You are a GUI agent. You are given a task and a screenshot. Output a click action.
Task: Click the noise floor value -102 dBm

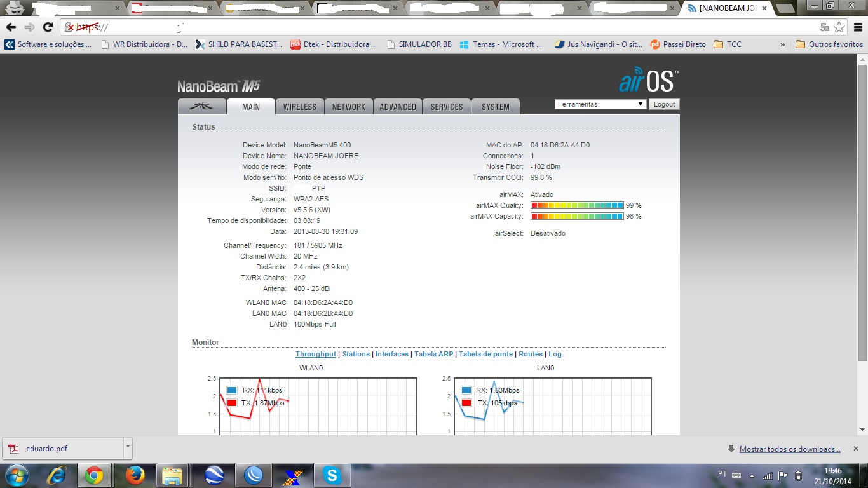click(546, 166)
